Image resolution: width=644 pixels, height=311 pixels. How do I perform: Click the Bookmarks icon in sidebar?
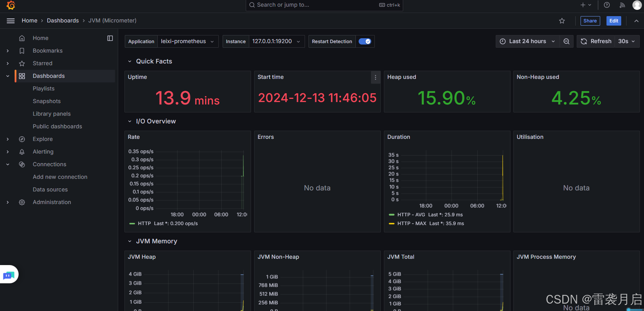click(x=22, y=51)
